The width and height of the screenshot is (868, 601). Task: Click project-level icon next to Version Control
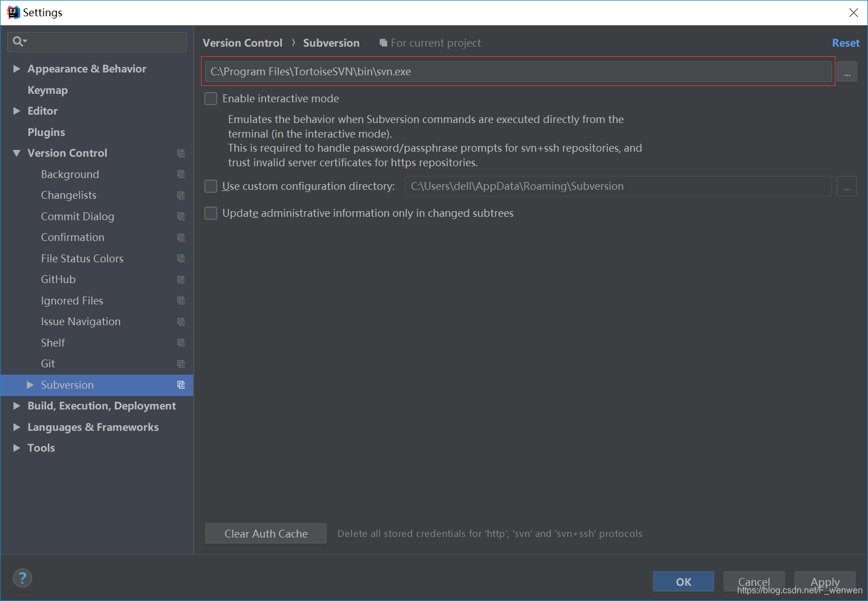[x=181, y=153]
